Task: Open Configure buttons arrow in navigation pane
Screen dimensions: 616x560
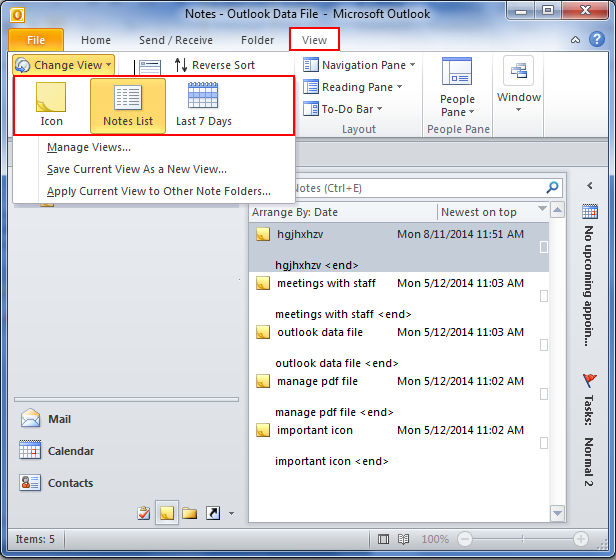Action: [x=231, y=513]
